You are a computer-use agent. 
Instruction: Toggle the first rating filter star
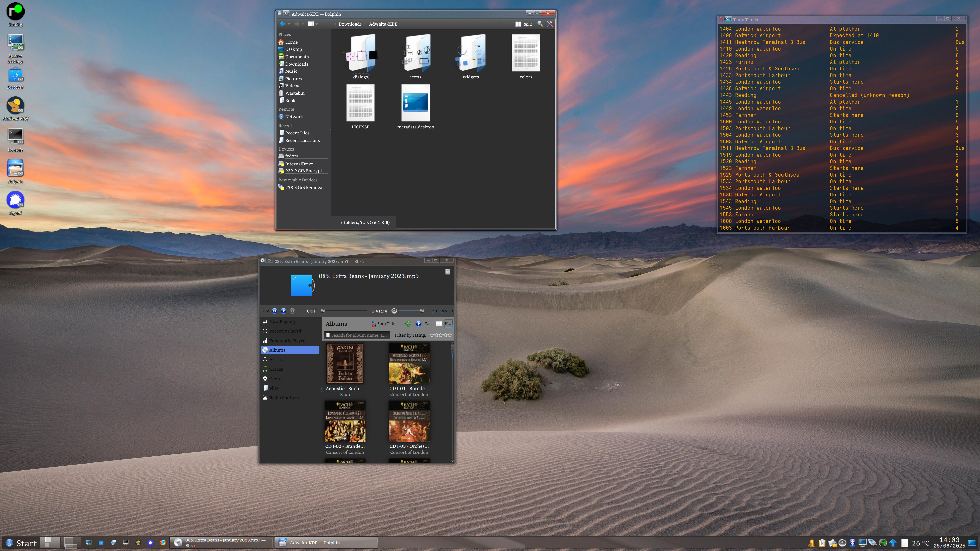(432, 335)
